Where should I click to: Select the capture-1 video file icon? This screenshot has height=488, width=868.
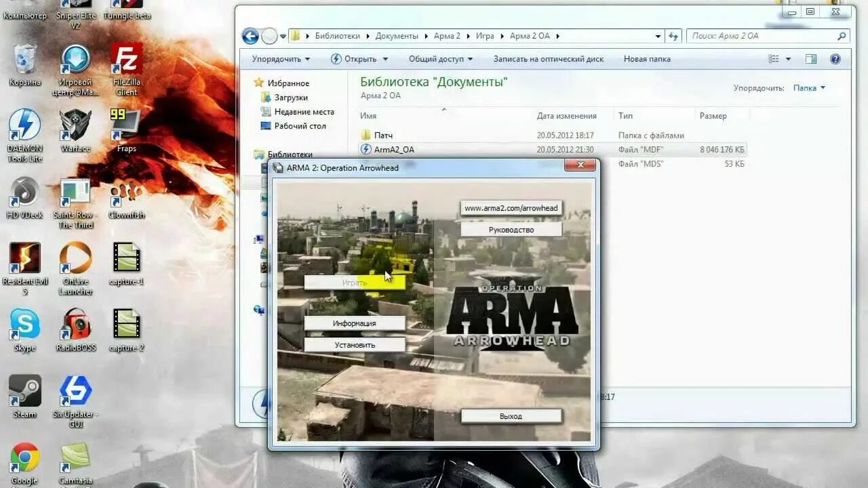127,264
